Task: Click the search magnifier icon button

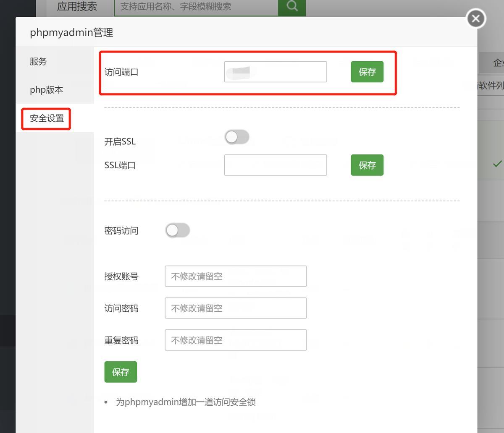Action: tap(292, 6)
